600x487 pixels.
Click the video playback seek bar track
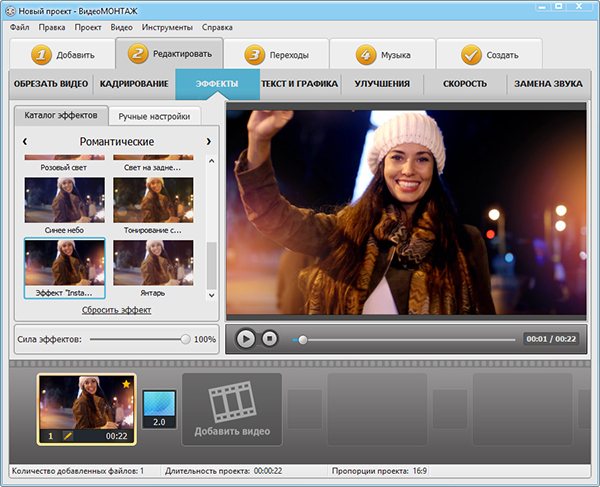click(404, 340)
